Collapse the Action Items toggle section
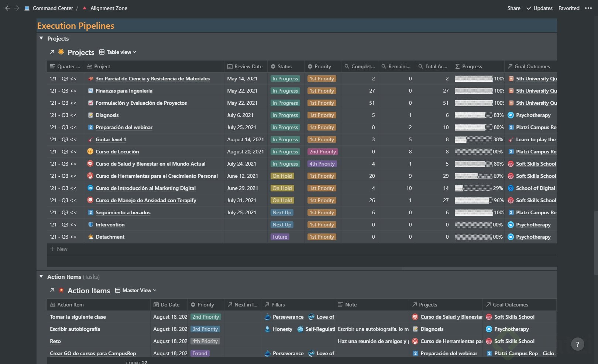 coord(41,277)
